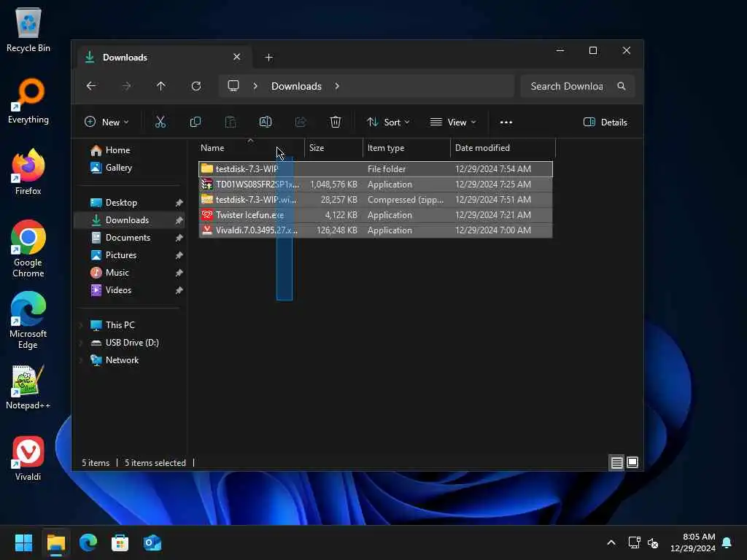Click the Share icon in toolbar

pyautogui.click(x=300, y=122)
